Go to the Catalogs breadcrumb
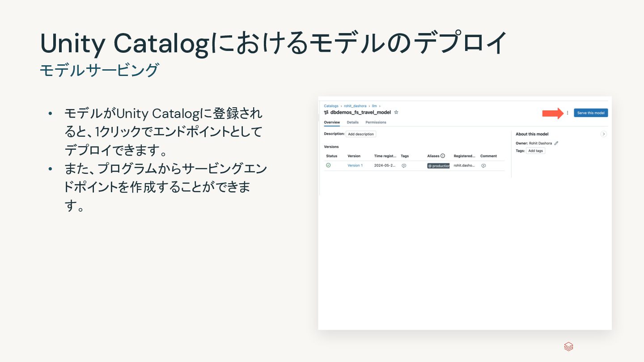644x362 pixels. [x=331, y=106]
